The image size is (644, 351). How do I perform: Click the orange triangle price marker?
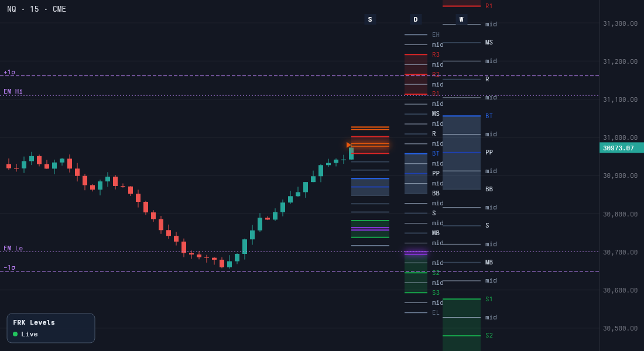coord(349,145)
